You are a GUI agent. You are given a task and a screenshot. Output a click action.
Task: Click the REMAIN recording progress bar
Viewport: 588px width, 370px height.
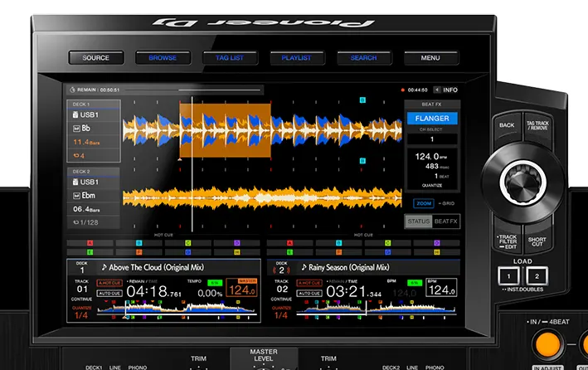(192, 90)
